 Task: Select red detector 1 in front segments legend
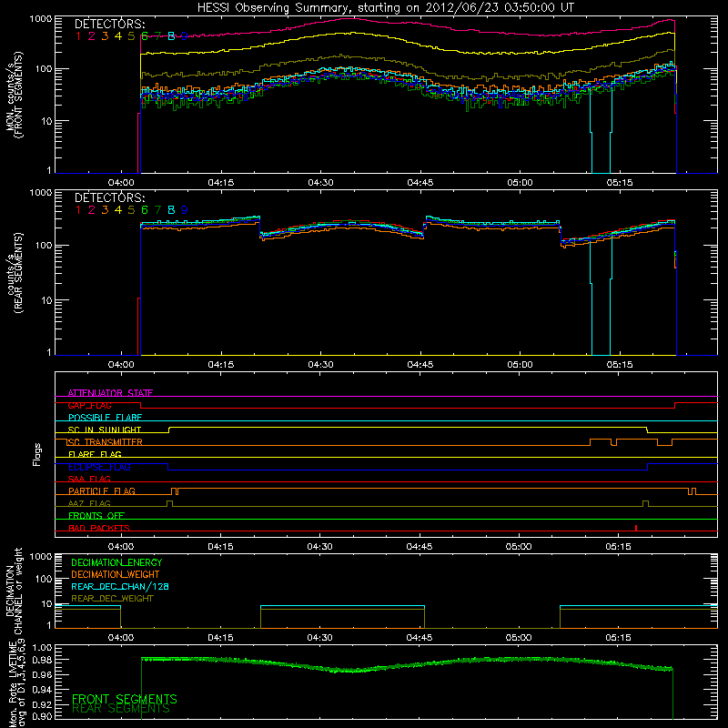(78, 36)
